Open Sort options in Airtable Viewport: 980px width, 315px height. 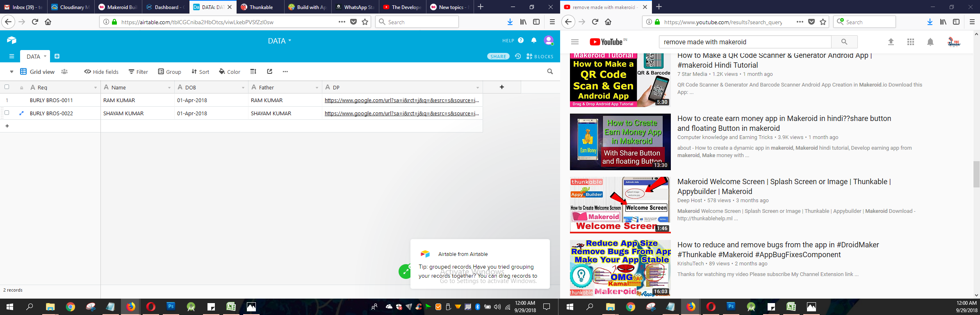(x=200, y=71)
